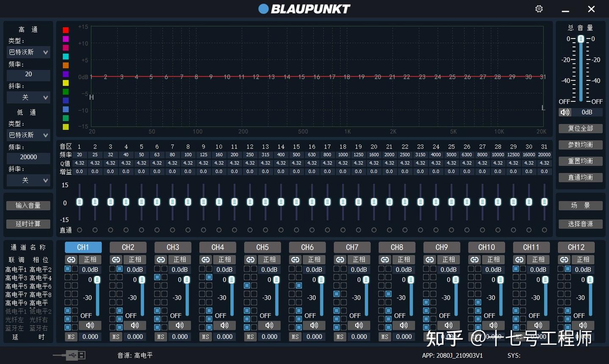
Task: Click the link icon on channel CH1
Action: coord(71,259)
